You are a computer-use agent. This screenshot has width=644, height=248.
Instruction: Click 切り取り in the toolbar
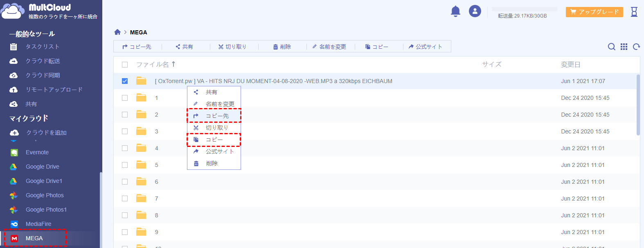point(232,47)
